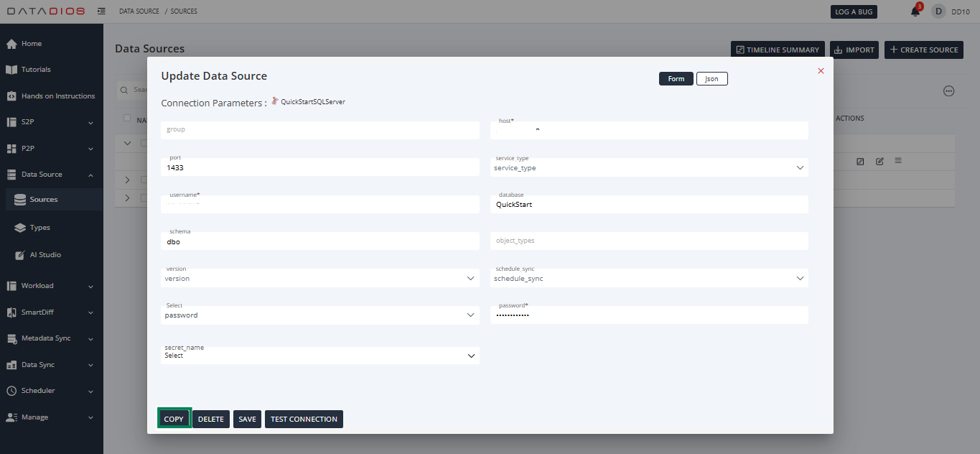The height and width of the screenshot is (454, 980).
Task: Open Tutorials from the sidebar
Action: [x=35, y=70]
